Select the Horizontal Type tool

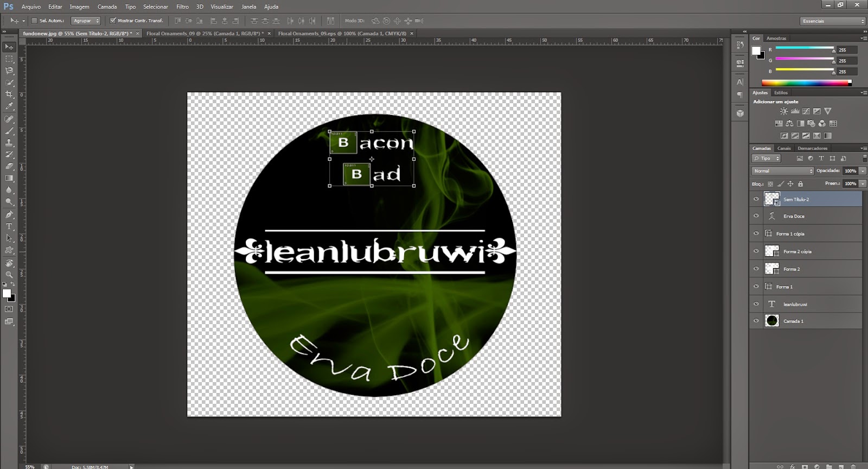[x=9, y=226]
